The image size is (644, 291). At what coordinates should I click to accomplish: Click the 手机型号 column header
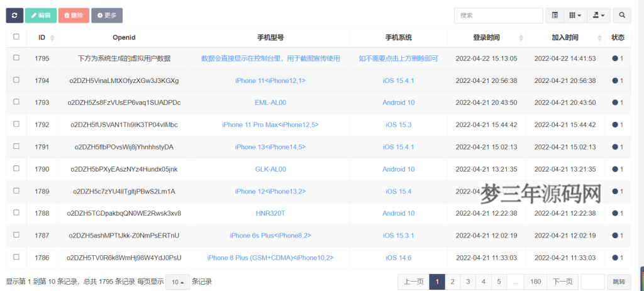[270, 38]
